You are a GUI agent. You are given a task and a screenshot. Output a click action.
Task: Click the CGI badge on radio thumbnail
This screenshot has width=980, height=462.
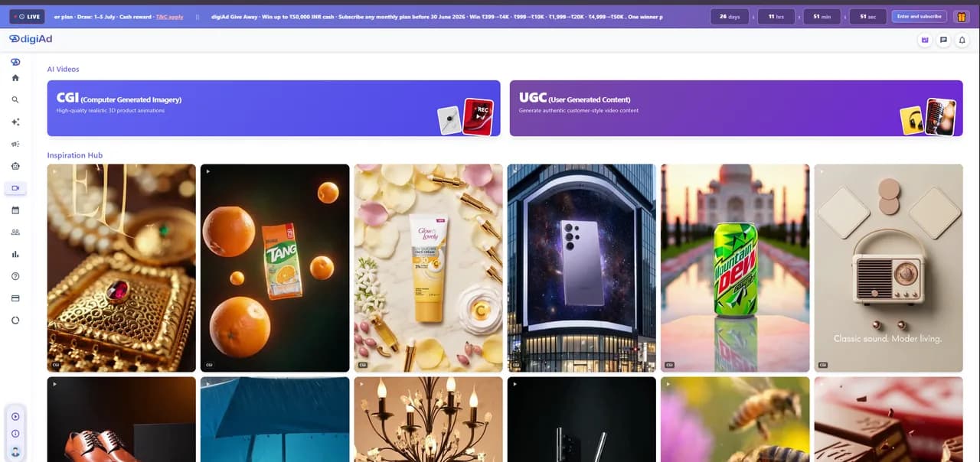tap(823, 366)
